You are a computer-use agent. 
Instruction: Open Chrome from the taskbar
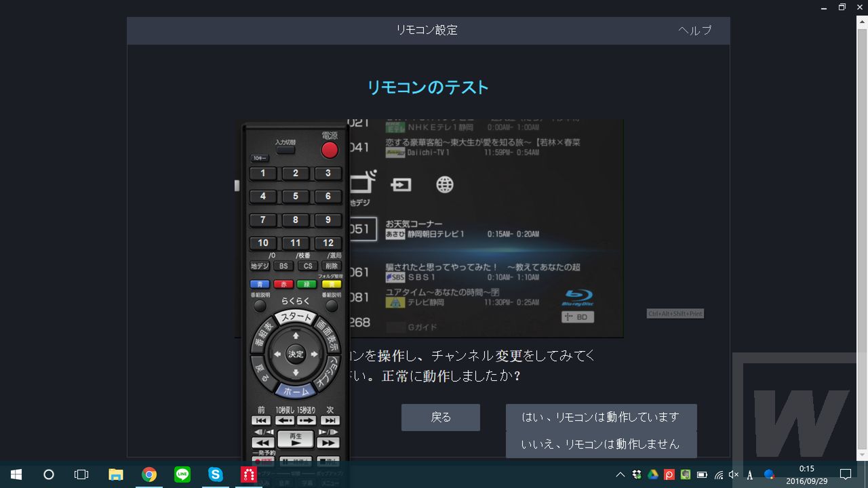coord(149,475)
